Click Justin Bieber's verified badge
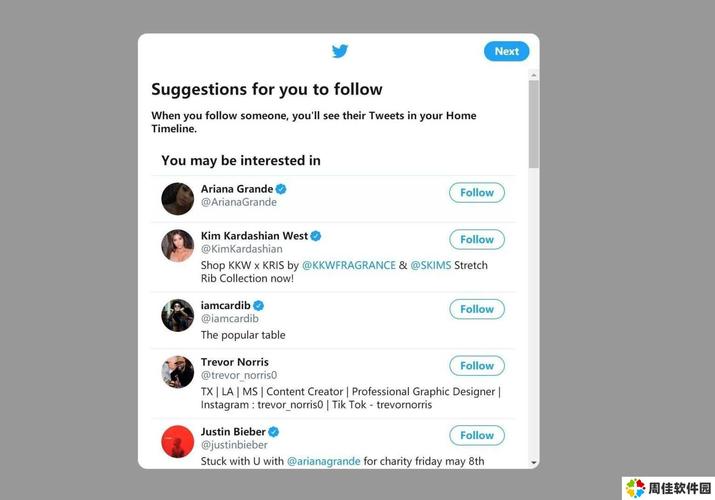Image resolution: width=715 pixels, height=500 pixels. [x=273, y=432]
